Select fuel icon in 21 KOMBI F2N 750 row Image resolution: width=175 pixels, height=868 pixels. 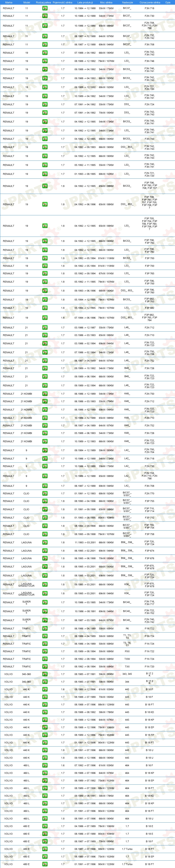[45, 394]
